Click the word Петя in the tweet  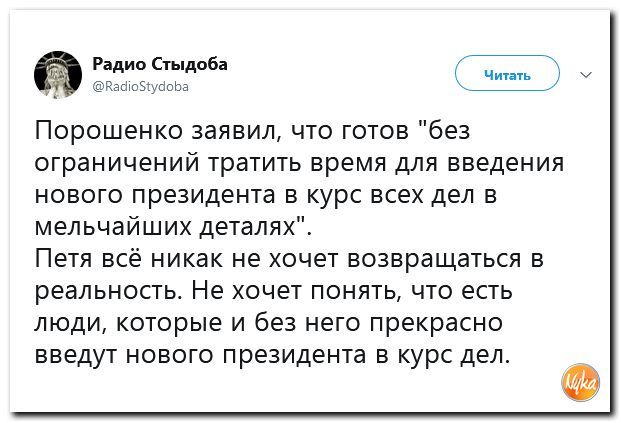tap(63, 262)
